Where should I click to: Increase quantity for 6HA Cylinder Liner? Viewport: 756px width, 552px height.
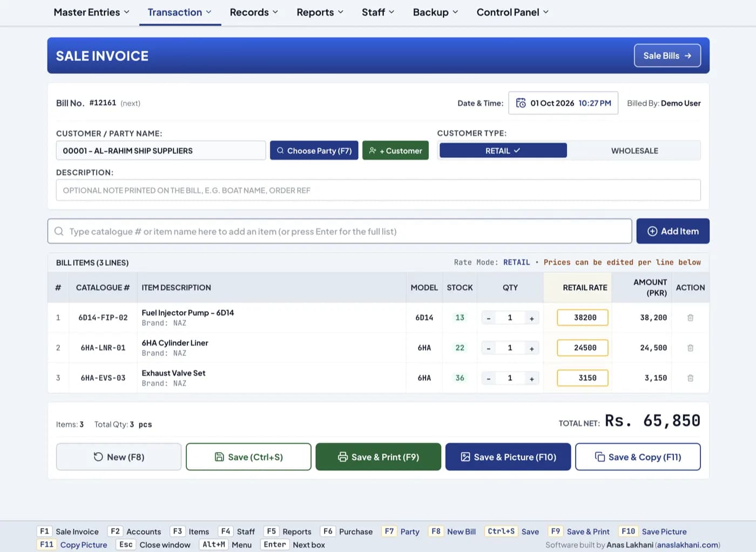532,348
